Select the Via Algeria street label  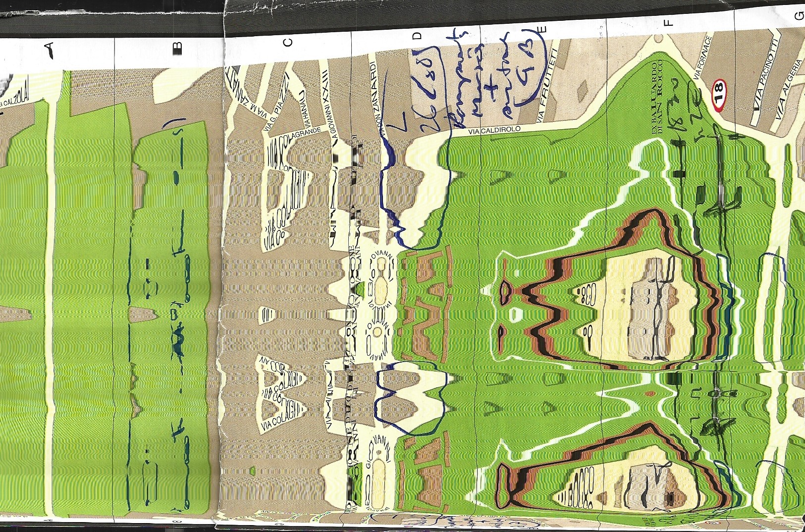pyautogui.click(x=788, y=89)
